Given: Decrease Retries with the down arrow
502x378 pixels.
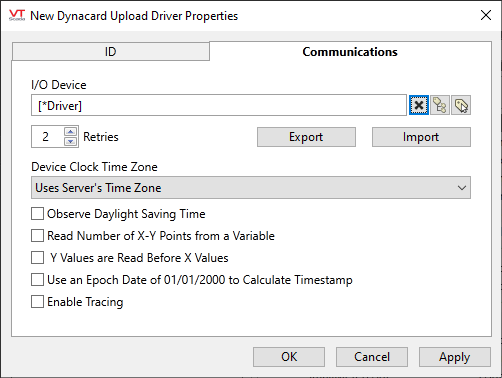Looking at the screenshot, I should (70, 142).
